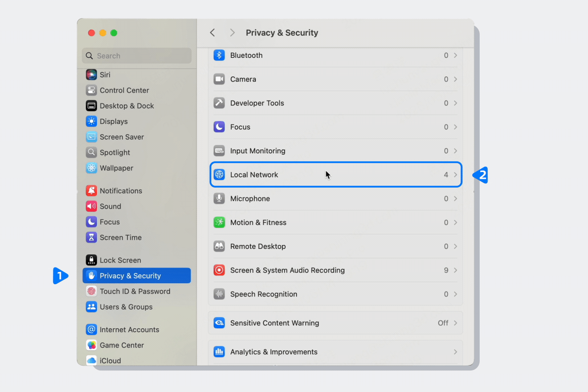Click the Spotlight magnifier icon in sidebar
The height and width of the screenshot is (392, 588).
click(x=91, y=152)
